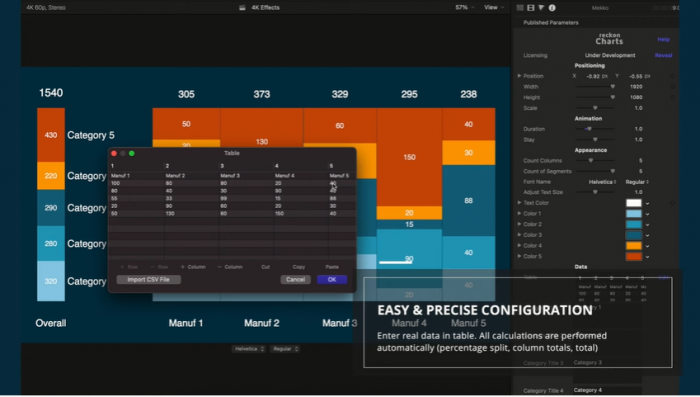The height and width of the screenshot is (397, 700).
Task: Click the first inspector grid icon
Action: tap(520, 8)
